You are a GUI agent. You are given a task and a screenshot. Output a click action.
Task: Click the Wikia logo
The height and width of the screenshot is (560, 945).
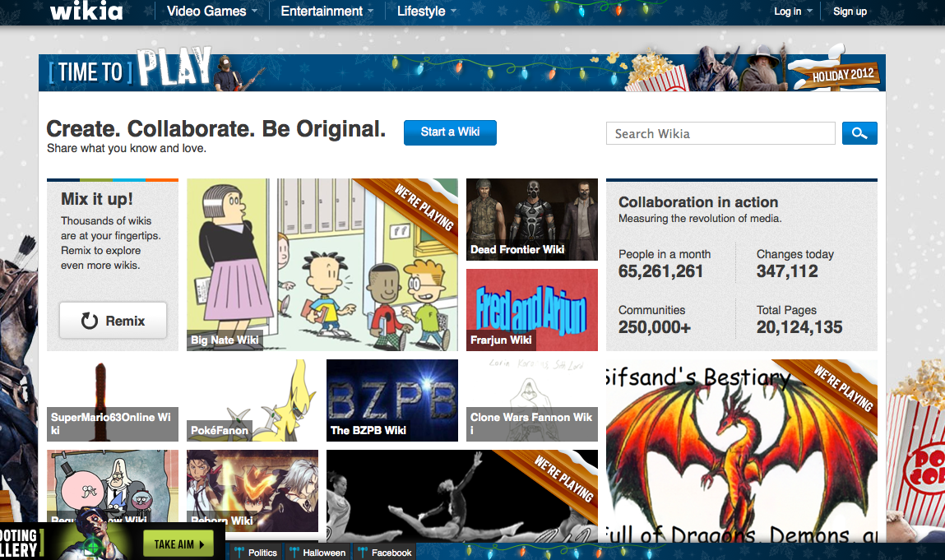pos(86,12)
